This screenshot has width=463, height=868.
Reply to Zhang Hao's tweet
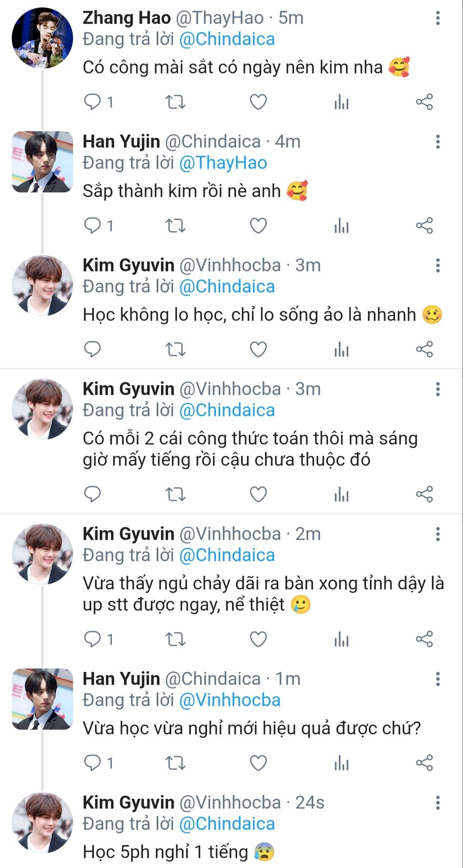(93, 102)
